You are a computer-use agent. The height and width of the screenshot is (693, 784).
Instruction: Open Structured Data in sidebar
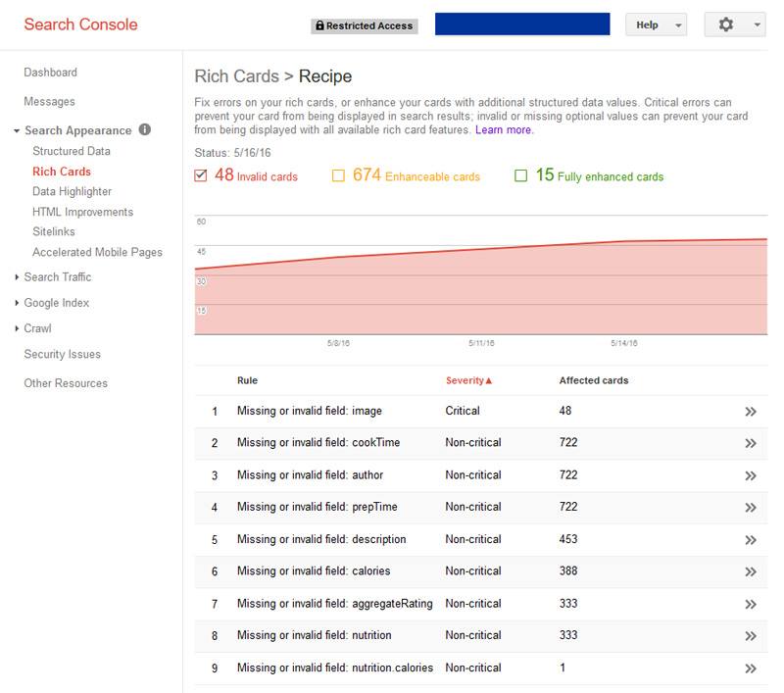(72, 151)
